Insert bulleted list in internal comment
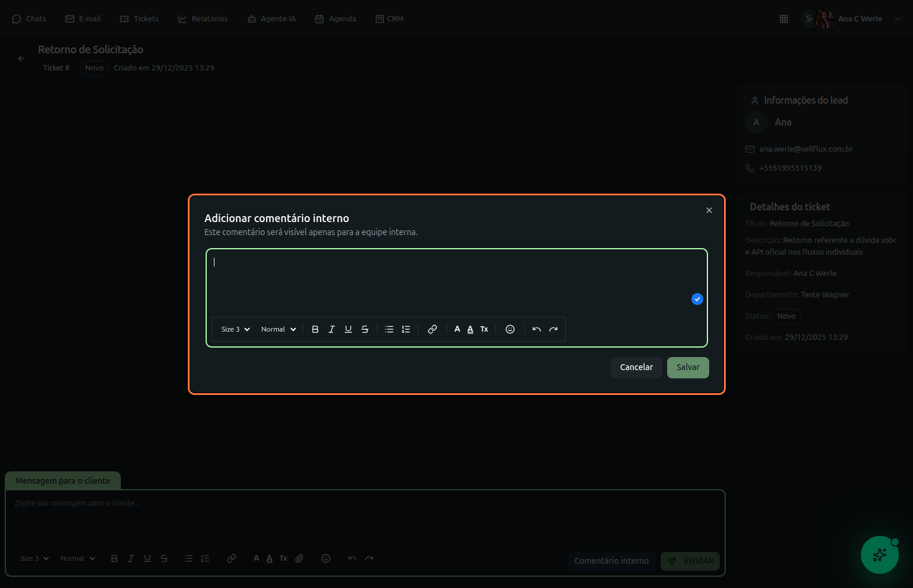The image size is (913, 588). (389, 329)
